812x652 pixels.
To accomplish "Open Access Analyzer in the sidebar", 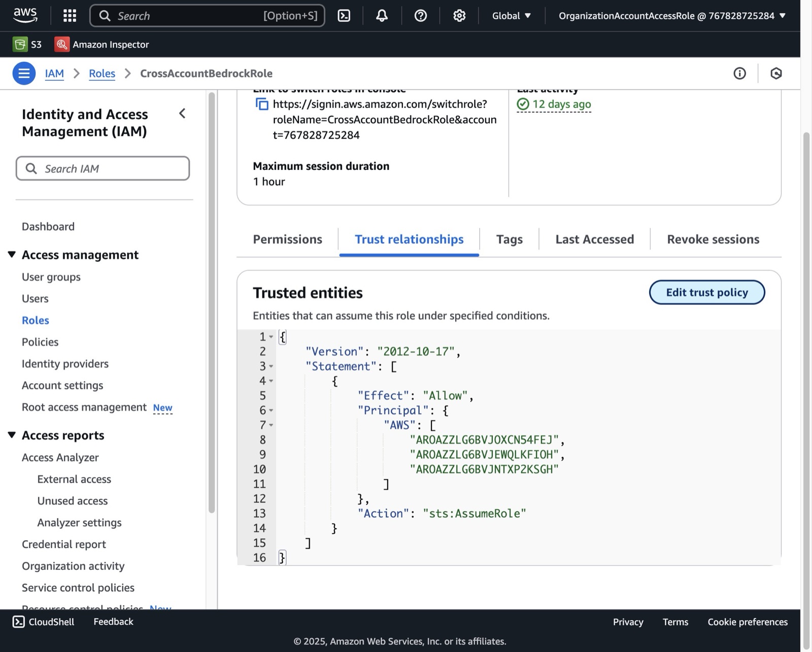I will pos(60,457).
